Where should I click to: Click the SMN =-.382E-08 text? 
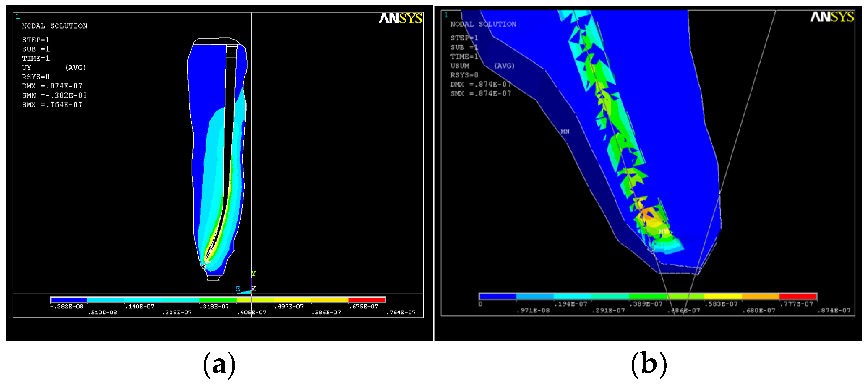pyautogui.click(x=54, y=95)
